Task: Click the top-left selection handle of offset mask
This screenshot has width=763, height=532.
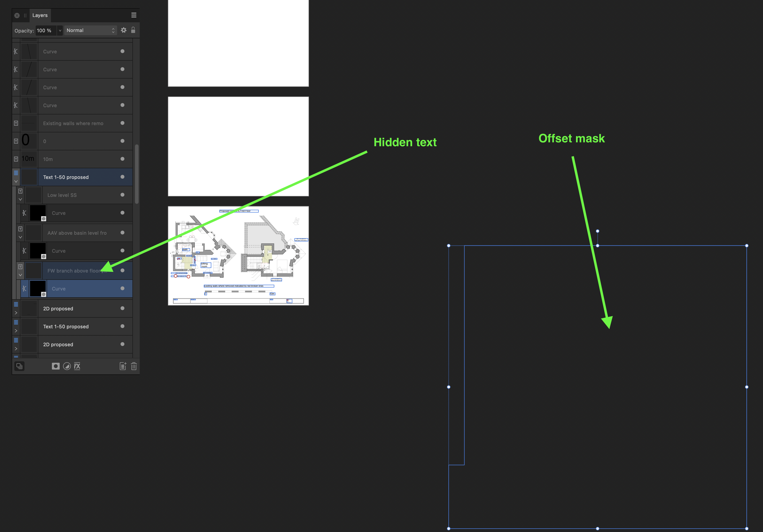Action: click(449, 246)
